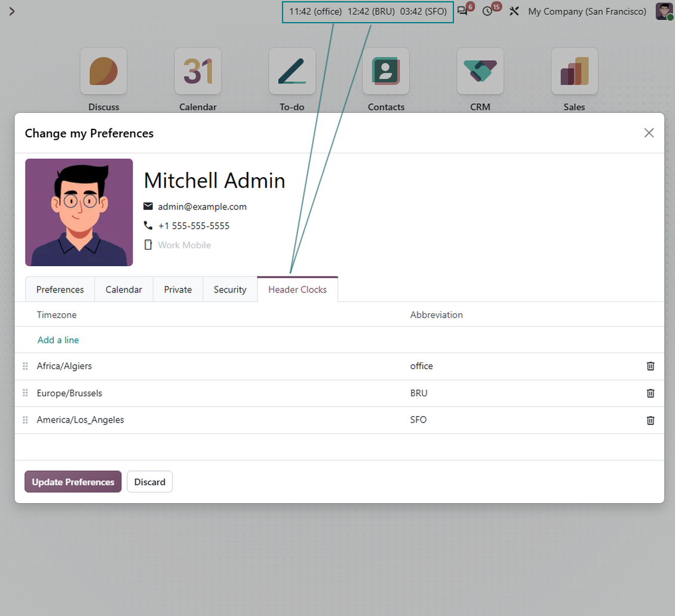This screenshot has width=675, height=616.
Task: Delete the Europe/Brussels clock row
Action: click(651, 393)
